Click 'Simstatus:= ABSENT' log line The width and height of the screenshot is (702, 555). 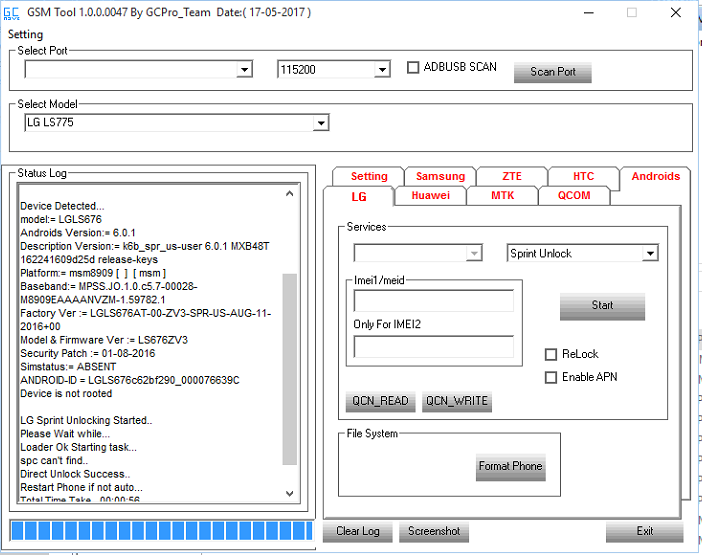(x=68, y=367)
